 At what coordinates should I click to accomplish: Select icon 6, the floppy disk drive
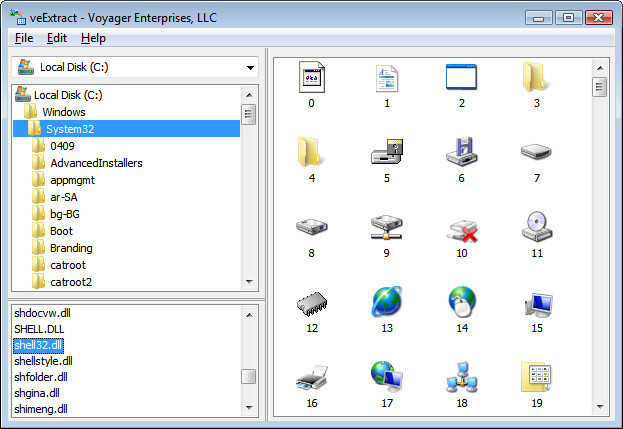462,151
